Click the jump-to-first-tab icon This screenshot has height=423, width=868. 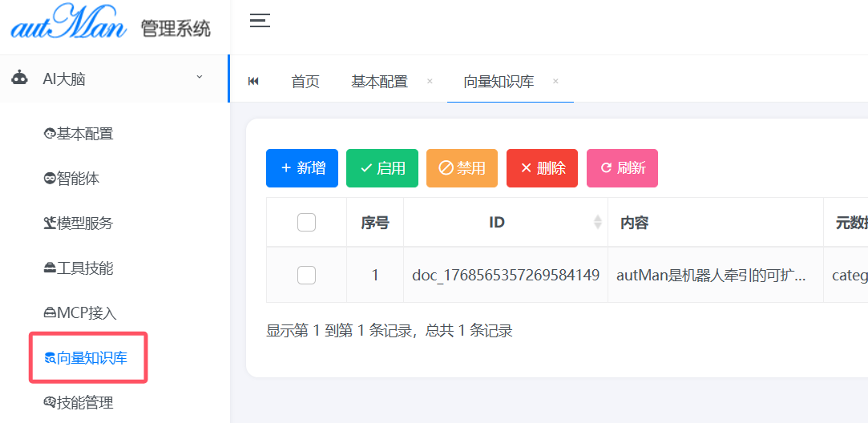point(253,82)
